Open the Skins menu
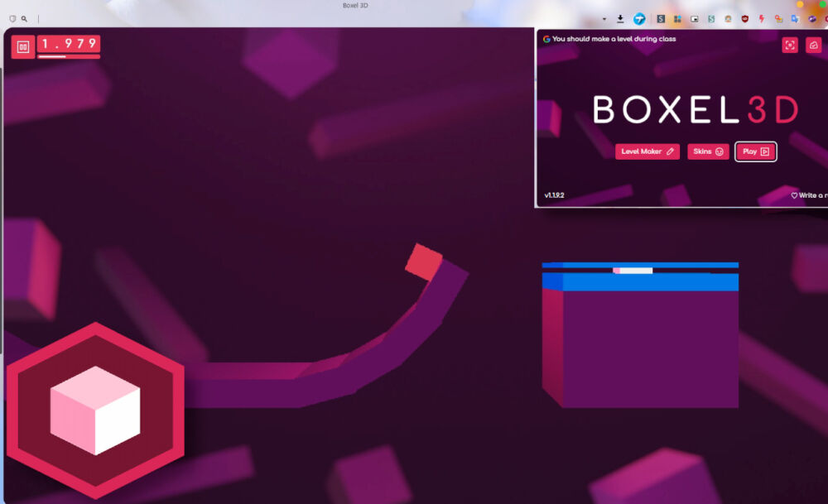828x504 pixels. click(708, 151)
